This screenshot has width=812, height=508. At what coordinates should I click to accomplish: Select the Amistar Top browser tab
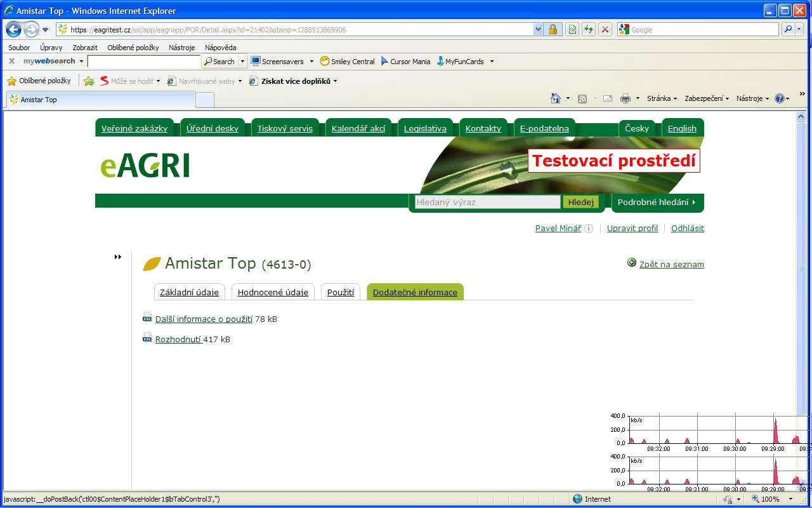click(100, 100)
